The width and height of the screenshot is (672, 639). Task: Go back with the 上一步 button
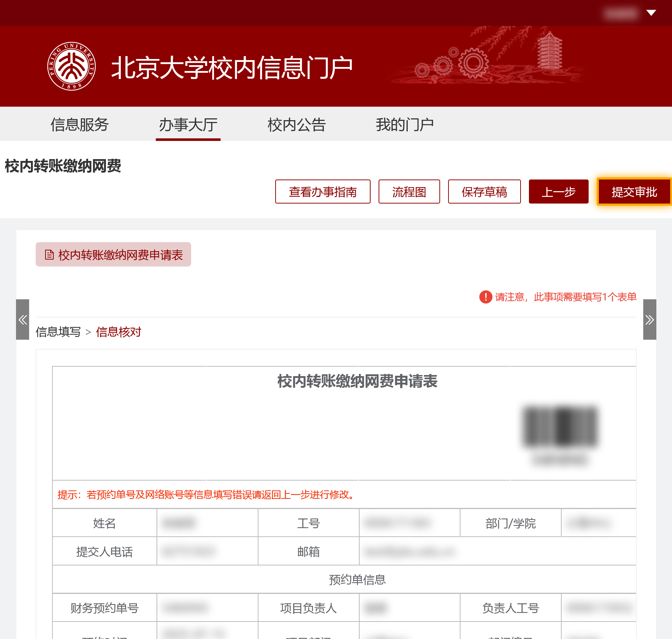pos(558,192)
